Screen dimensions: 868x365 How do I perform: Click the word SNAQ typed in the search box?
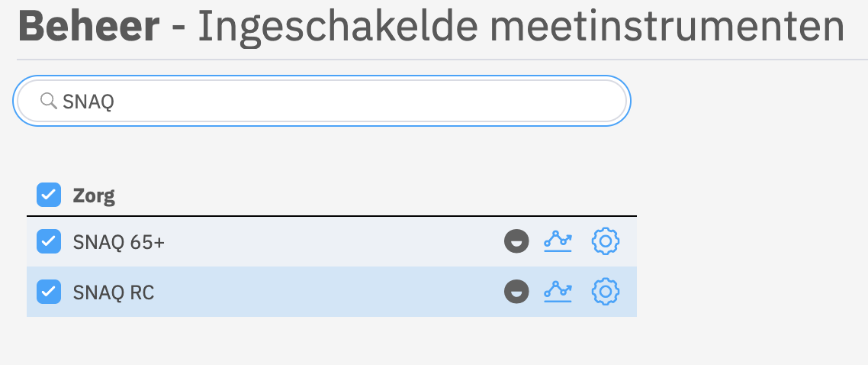(x=88, y=102)
